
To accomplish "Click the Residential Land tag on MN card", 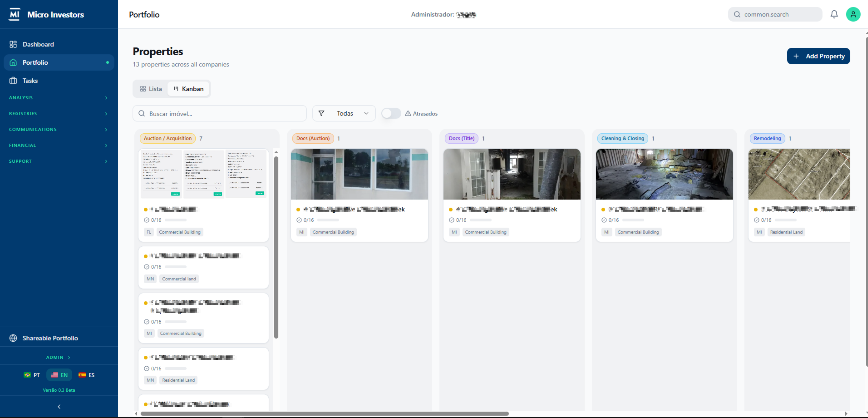I will tap(178, 380).
